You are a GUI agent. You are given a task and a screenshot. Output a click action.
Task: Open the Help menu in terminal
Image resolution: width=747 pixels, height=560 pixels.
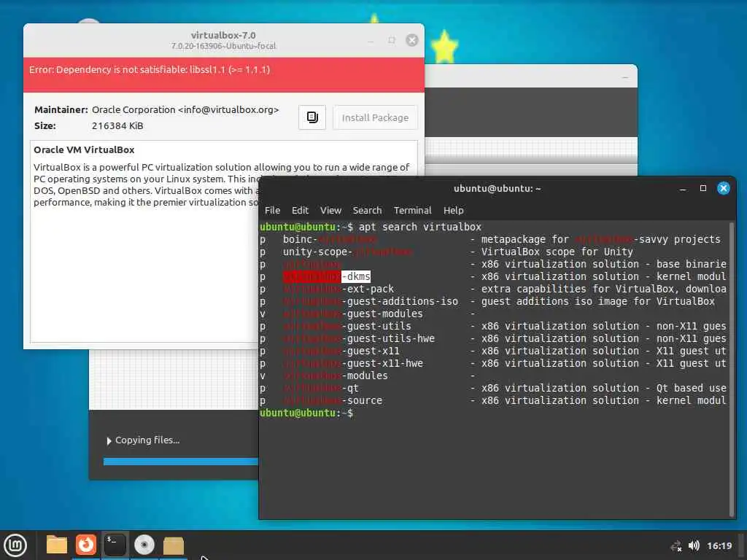454,210
